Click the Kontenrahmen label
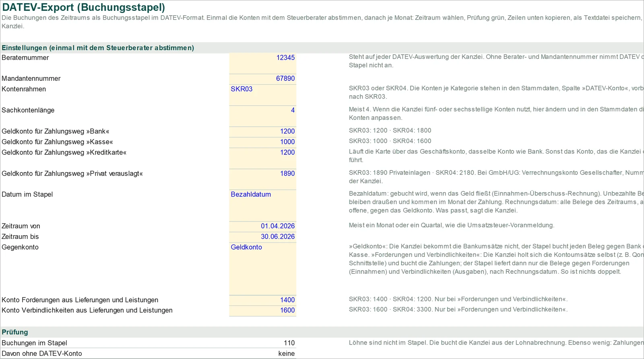This screenshot has width=644, height=359. click(24, 89)
